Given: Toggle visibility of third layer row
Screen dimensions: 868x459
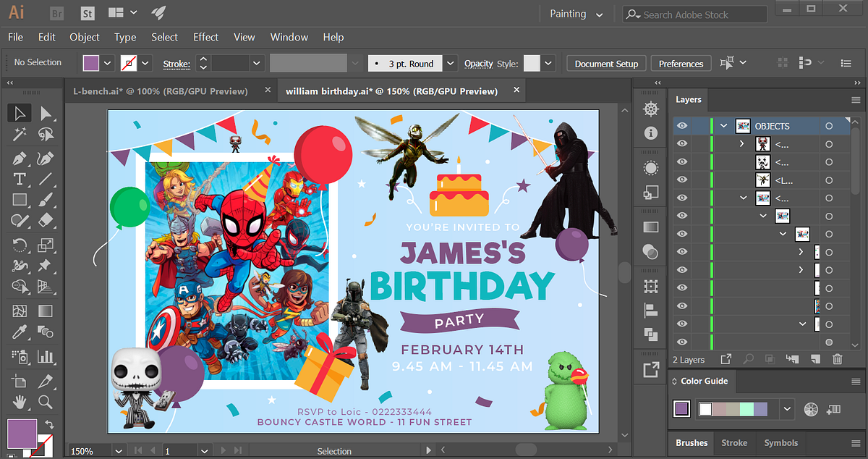Looking at the screenshot, I should (681, 162).
